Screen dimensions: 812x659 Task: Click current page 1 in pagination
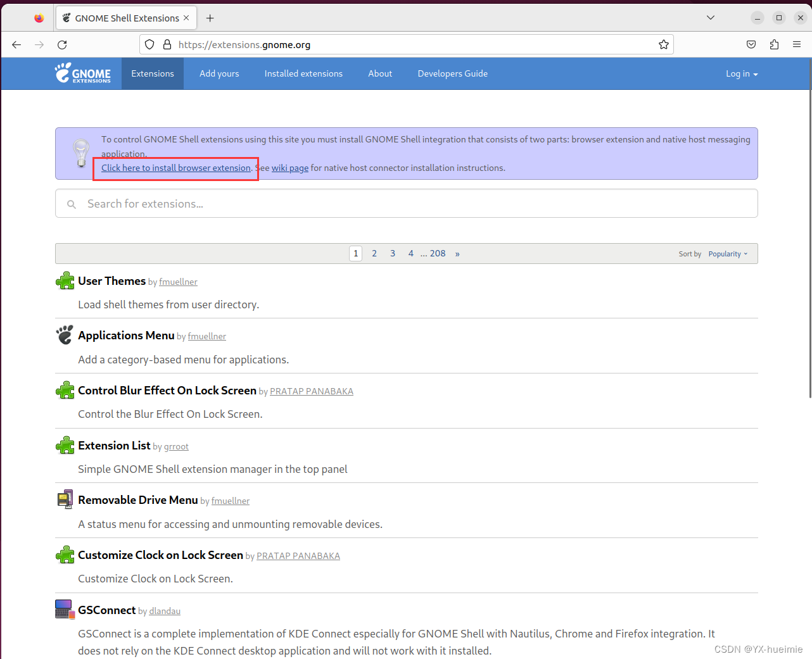(x=356, y=253)
